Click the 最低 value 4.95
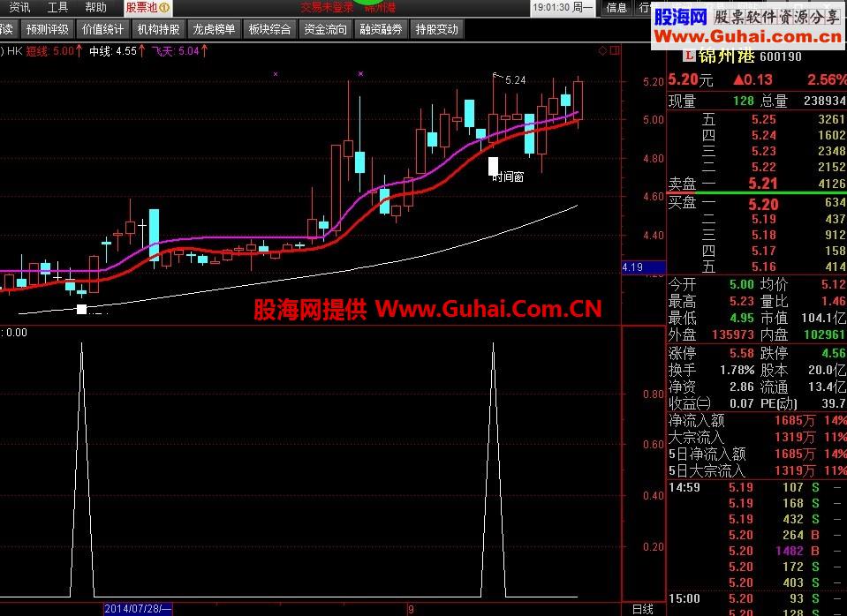847x616 pixels. [742, 318]
